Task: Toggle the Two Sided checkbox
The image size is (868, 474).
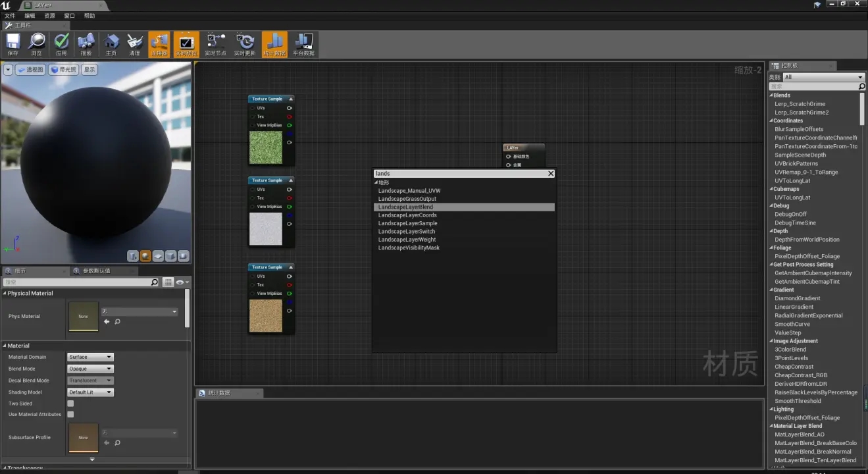Action: click(x=70, y=404)
